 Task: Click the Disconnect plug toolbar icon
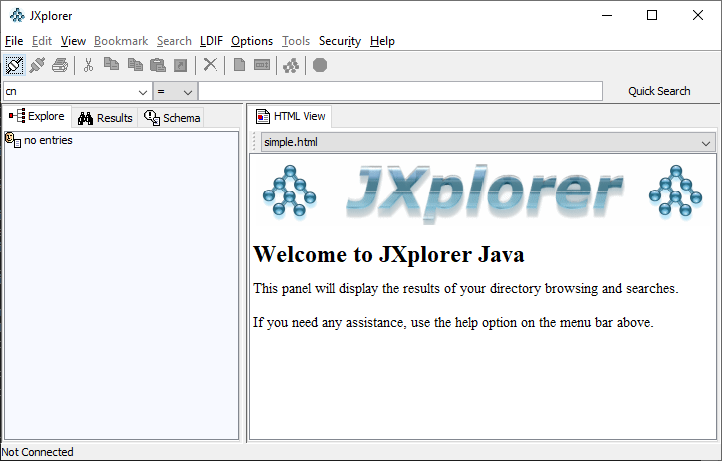tap(37, 65)
